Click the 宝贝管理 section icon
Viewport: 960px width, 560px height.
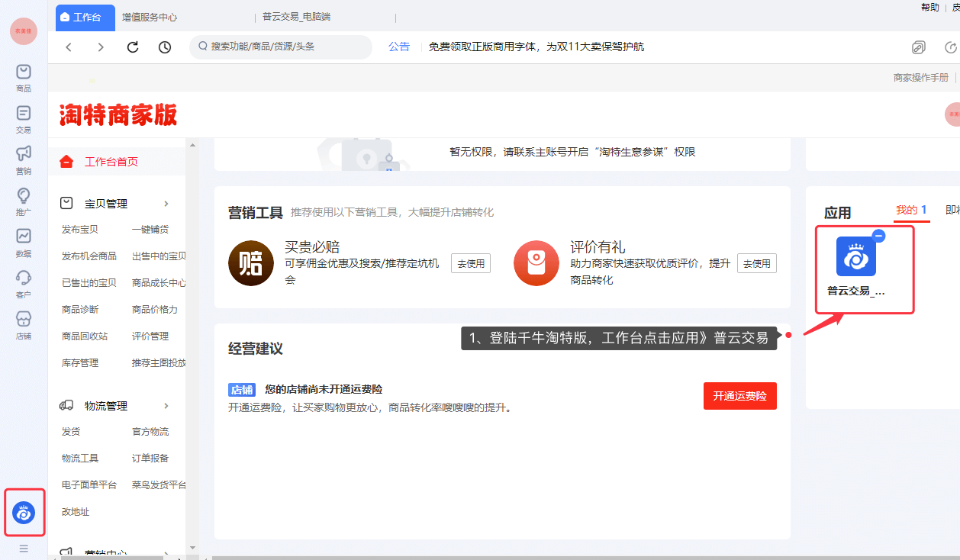[x=66, y=204]
